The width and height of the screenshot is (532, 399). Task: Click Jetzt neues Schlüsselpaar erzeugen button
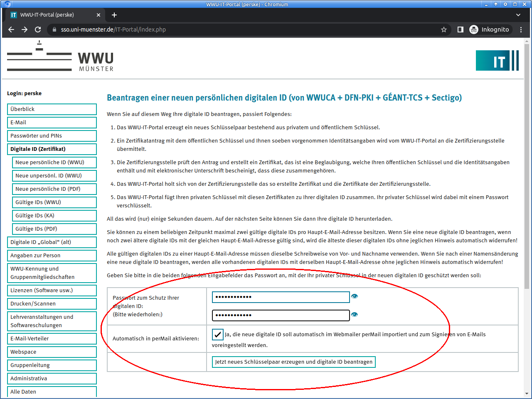pos(293,362)
